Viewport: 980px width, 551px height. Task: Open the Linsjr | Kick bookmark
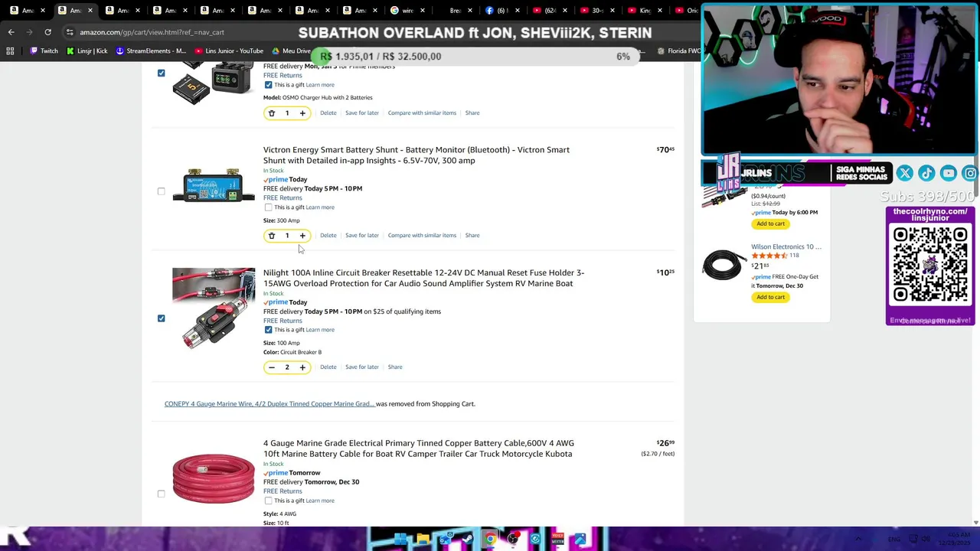[x=87, y=51]
